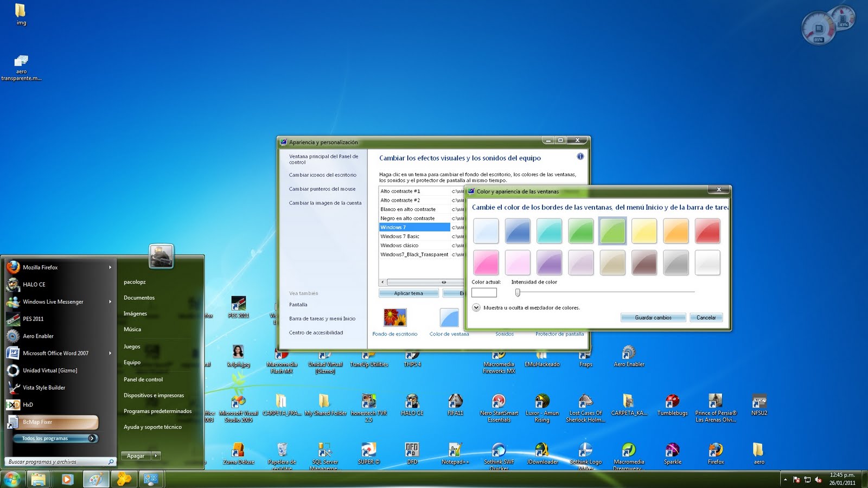Open the Papelera de reciclaje icon
The height and width of the screenshot is (488, 868).
click(282, 457)
